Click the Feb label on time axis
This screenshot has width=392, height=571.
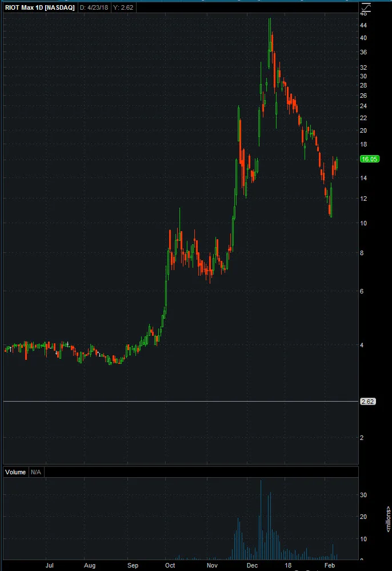pos(330,565)
